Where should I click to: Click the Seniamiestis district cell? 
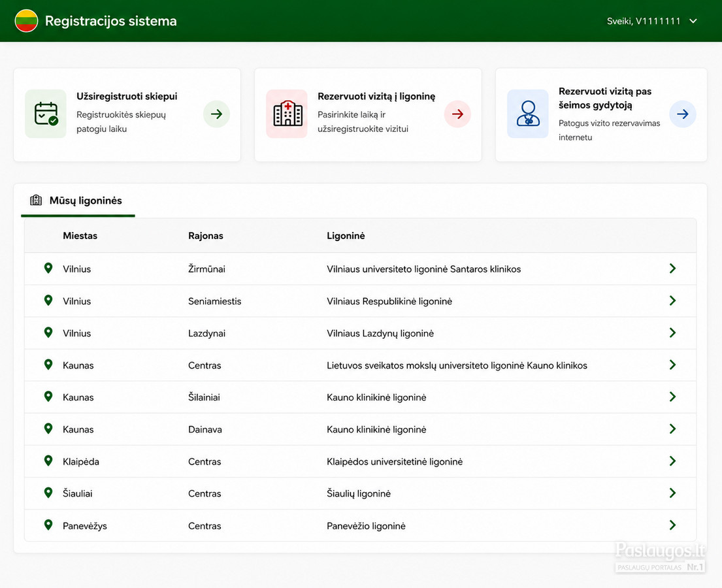coord(214,301)
